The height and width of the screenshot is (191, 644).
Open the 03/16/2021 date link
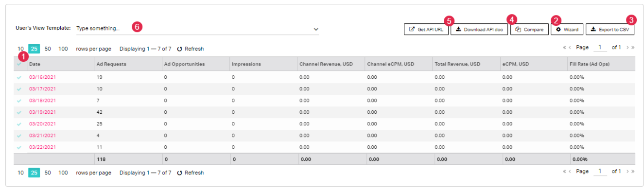[42, 77]
